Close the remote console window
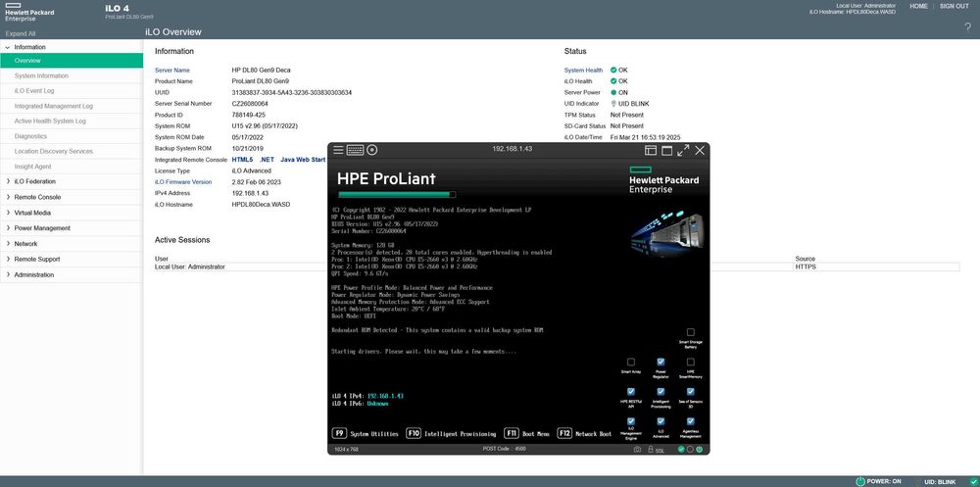Screen dimensions: 980x487 (700, 150)
